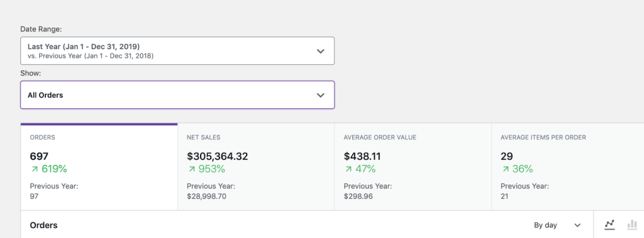Change the By day interval dropdown

click(557, 225)
